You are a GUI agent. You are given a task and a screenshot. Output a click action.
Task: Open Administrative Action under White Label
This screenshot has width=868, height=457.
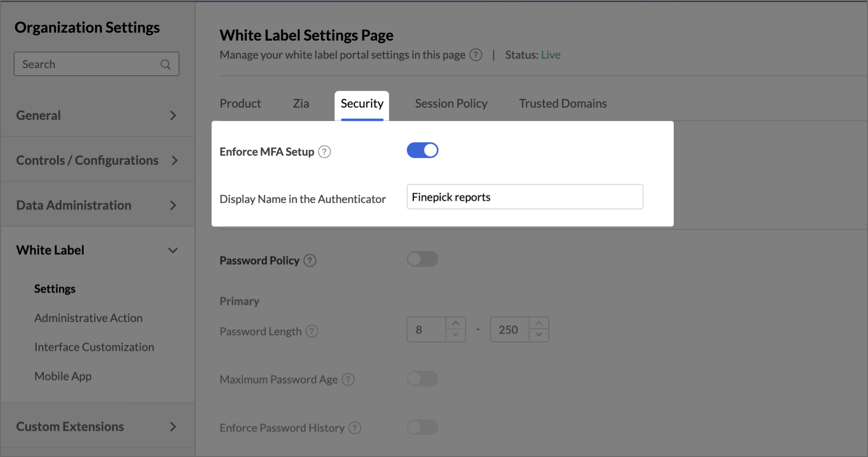(x=88, y=318)
